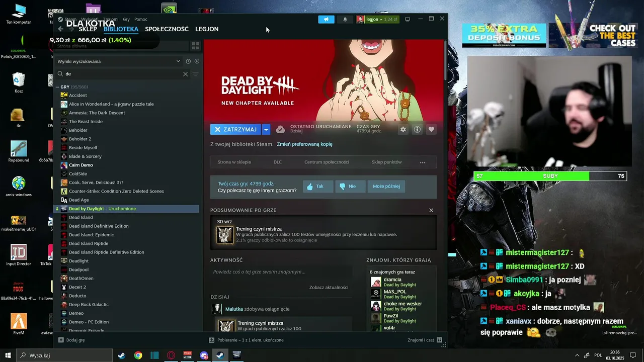Viewport: 644px width, 362px height.
Task: Click the Nie thumbs-down button
Action: coord(350,186)
